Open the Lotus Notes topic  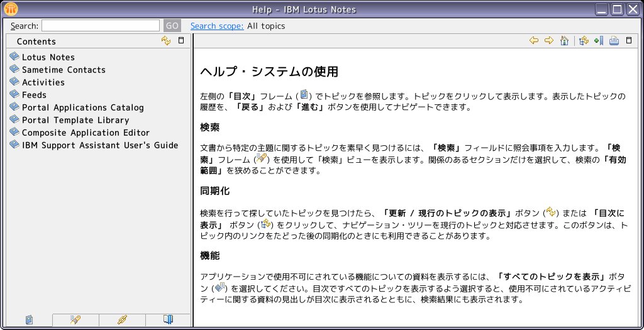[48, 57]
